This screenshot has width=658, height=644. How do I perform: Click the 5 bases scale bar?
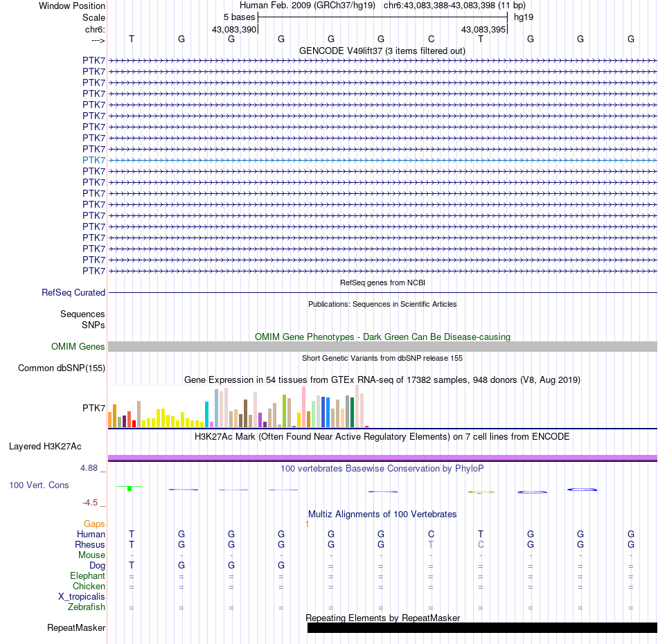tap(382, 17)
